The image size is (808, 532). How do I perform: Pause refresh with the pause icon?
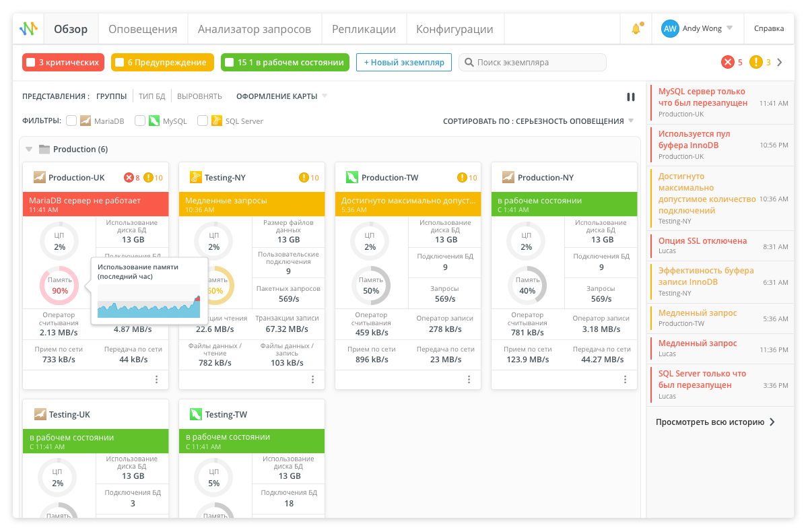coord(631,97)
